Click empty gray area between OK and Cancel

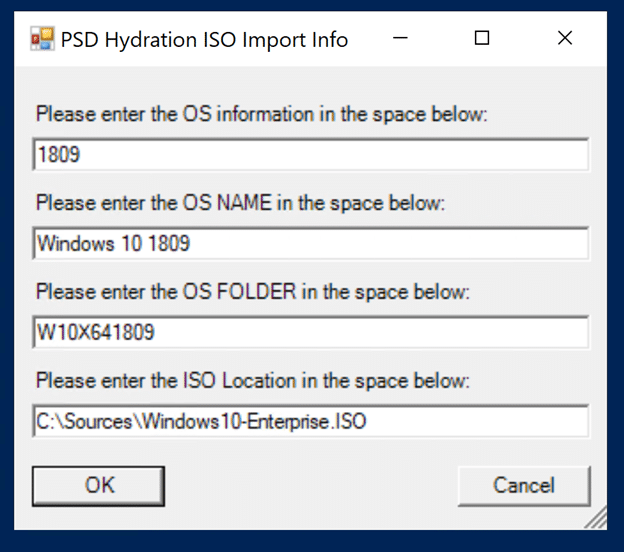coord(310,486)
